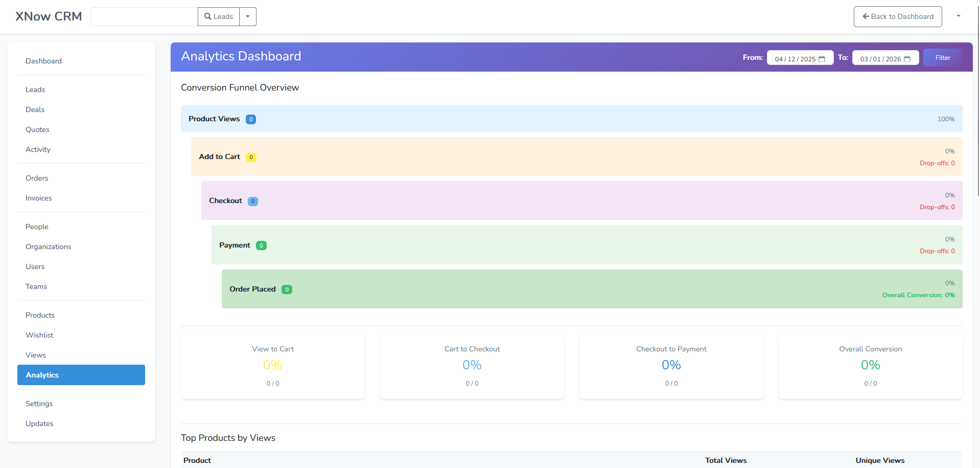Click the XNow CRM logo link
This screenshot has width=980, height=468.
(49, 16)
